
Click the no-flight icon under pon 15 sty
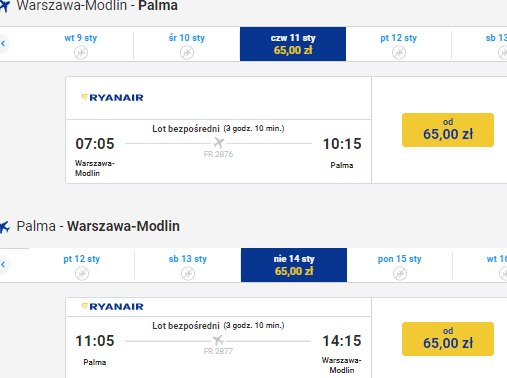(x=400, y=274)
